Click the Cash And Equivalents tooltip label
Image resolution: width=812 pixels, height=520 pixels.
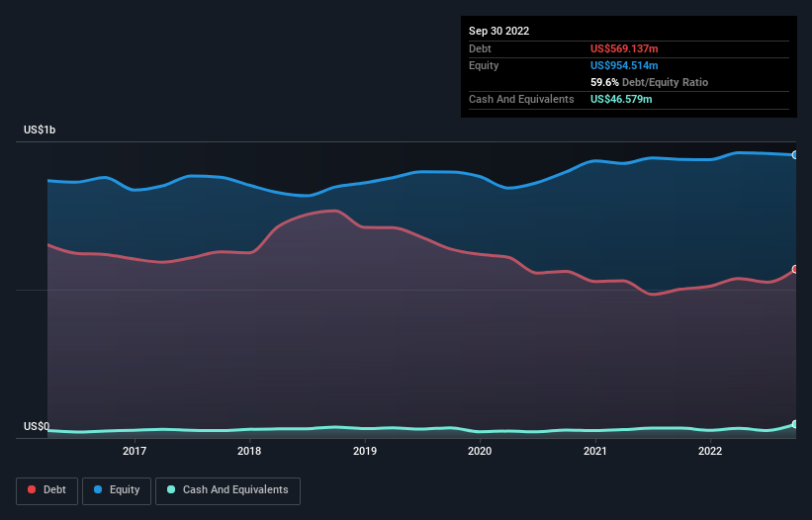521,99
